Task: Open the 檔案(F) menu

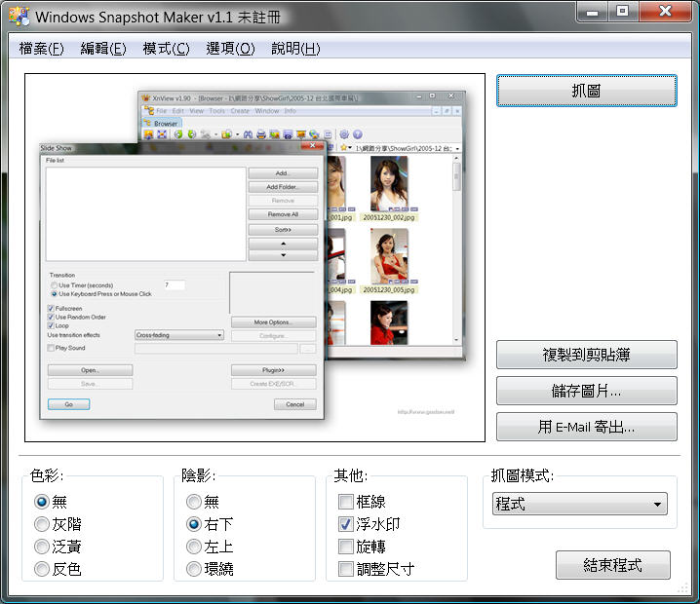Action: tap(41, 48)
